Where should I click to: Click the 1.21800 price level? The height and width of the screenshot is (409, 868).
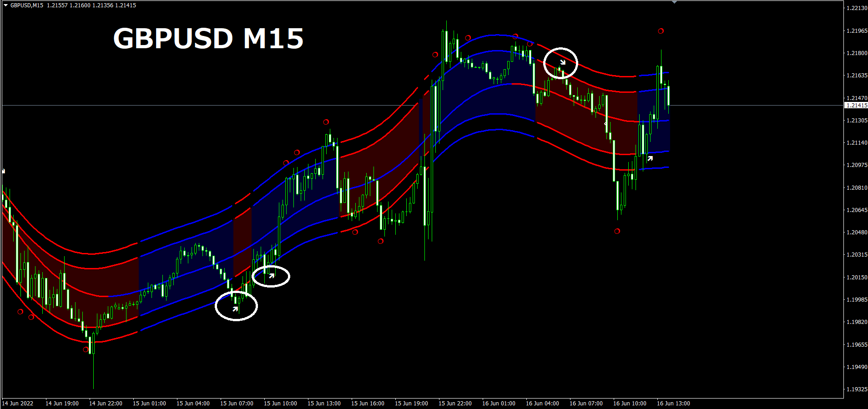[x=857, y=53]
